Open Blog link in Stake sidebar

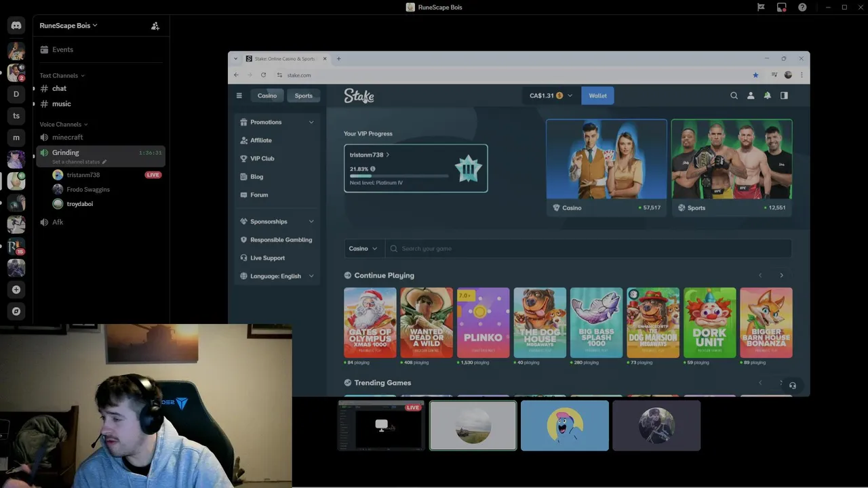256,177
